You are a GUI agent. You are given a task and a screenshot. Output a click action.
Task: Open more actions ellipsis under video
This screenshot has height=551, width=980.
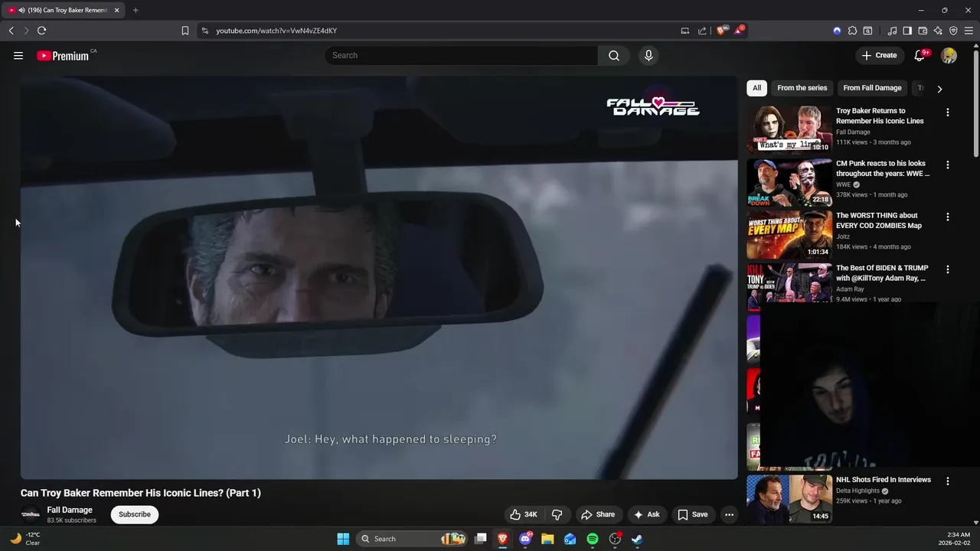(729, 514)
